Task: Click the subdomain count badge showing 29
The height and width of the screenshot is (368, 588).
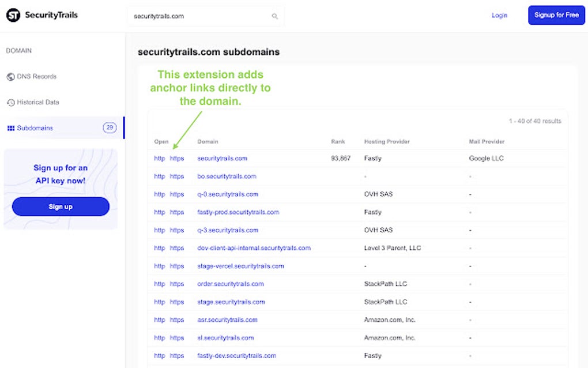Action: 109,128
